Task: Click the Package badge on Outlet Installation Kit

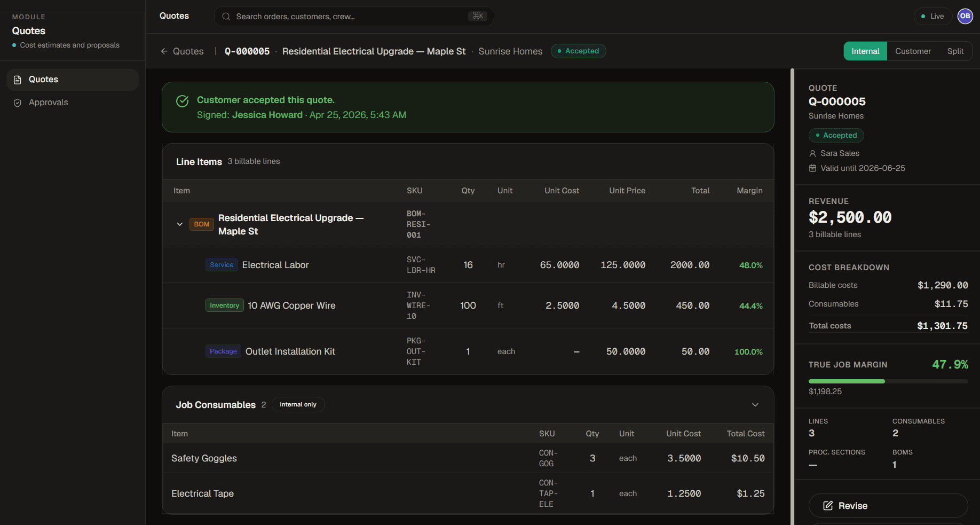Action: coord(223,351)
